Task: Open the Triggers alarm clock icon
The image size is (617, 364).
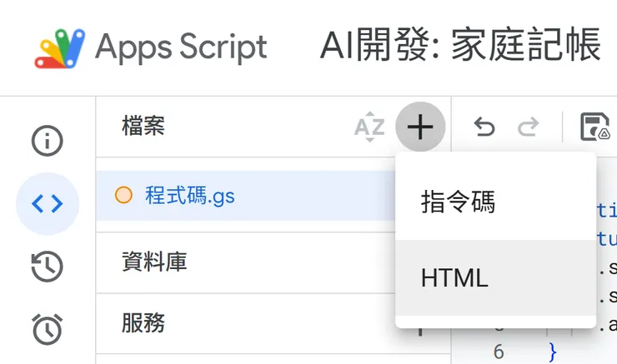Action: pyautogui.click(x=48, y=329)
